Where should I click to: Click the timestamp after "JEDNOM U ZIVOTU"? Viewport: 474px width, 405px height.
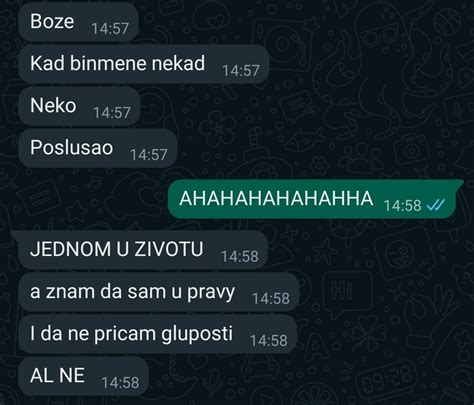tap(240, 256)
